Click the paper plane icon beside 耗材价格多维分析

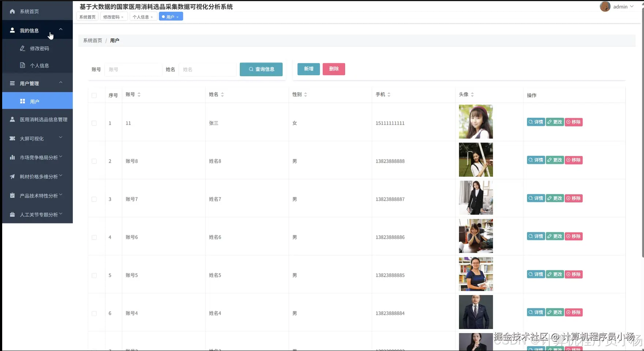(12, 177)
